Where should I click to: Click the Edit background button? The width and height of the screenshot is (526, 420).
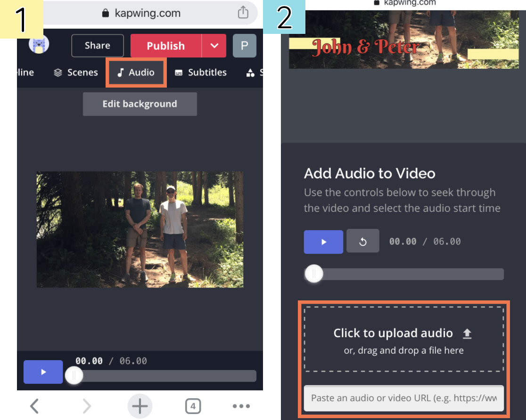point(140,104)
